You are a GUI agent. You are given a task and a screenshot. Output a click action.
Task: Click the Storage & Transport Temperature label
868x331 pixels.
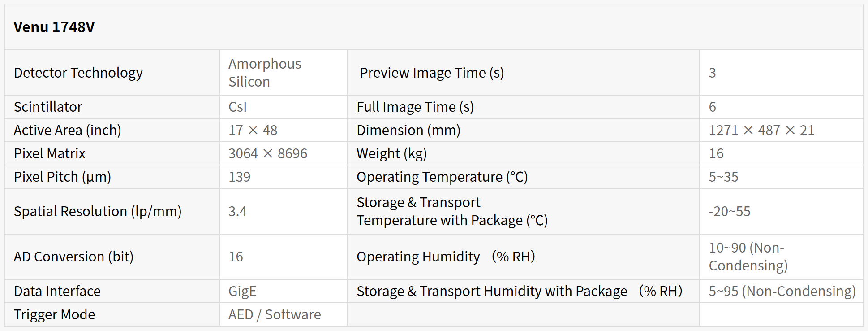pos(452,211)
